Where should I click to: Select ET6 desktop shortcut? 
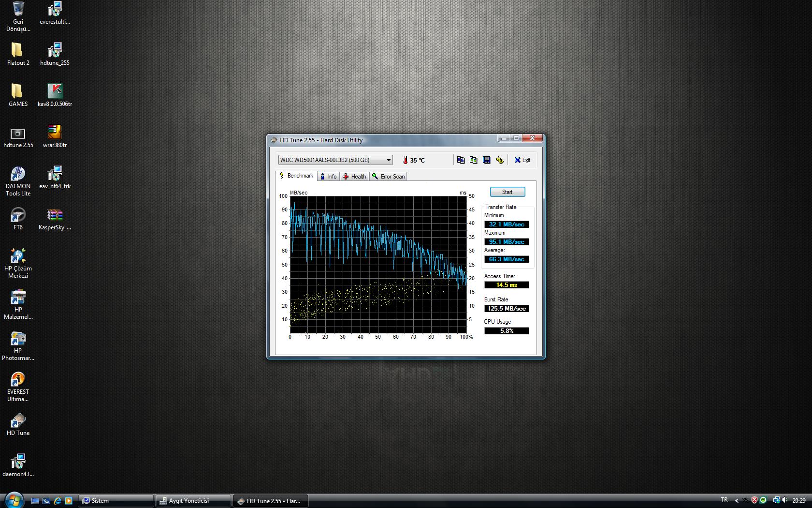click(18, 219)
